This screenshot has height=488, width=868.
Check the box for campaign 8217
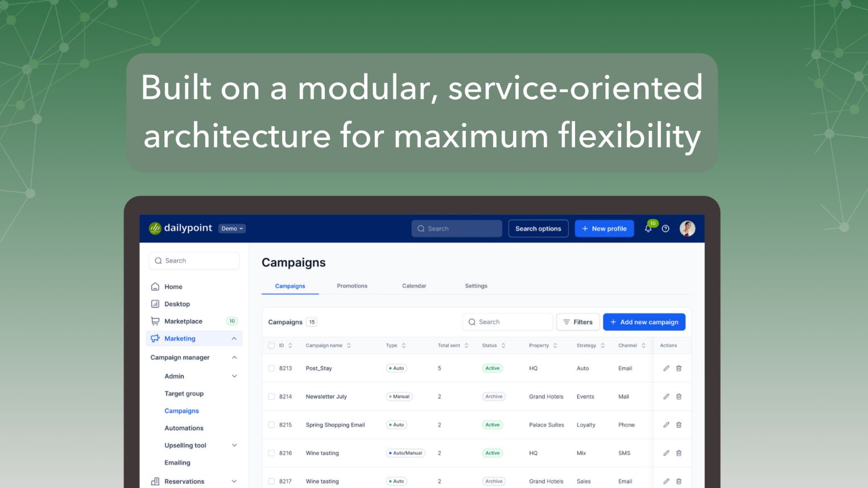coord(271,481)
